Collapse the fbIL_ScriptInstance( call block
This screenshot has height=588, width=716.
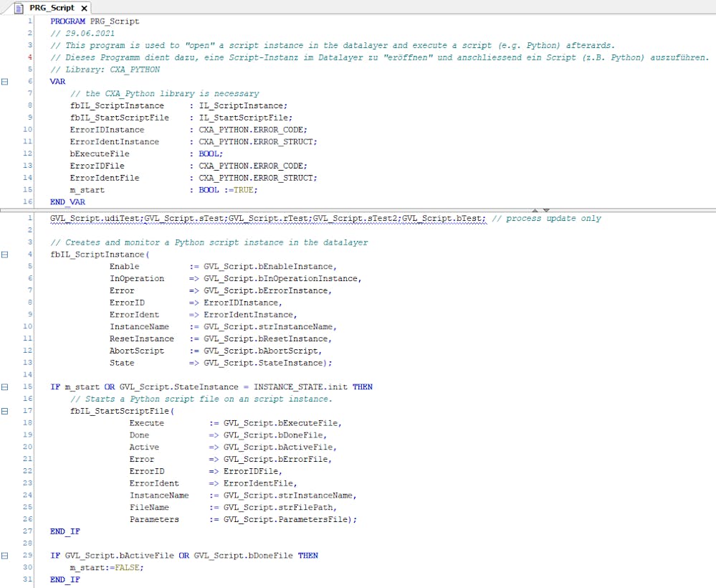pyautogui.click(x=4, y=255)
